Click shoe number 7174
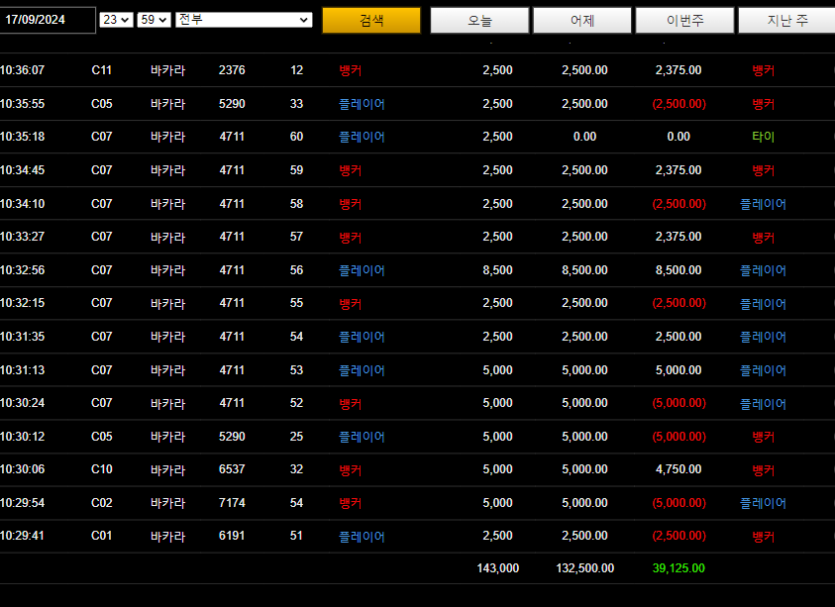Screen dimensions: 835x607 pos(232,503)
